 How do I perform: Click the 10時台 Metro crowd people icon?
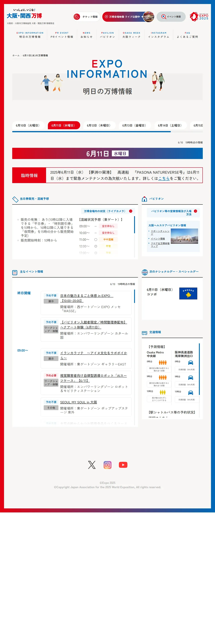(x=163, y=392)
